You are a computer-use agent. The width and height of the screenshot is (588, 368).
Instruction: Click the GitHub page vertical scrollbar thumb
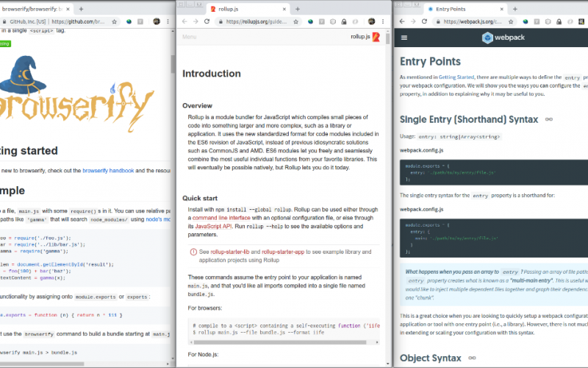pyautogui.click(x=173, y=64)
